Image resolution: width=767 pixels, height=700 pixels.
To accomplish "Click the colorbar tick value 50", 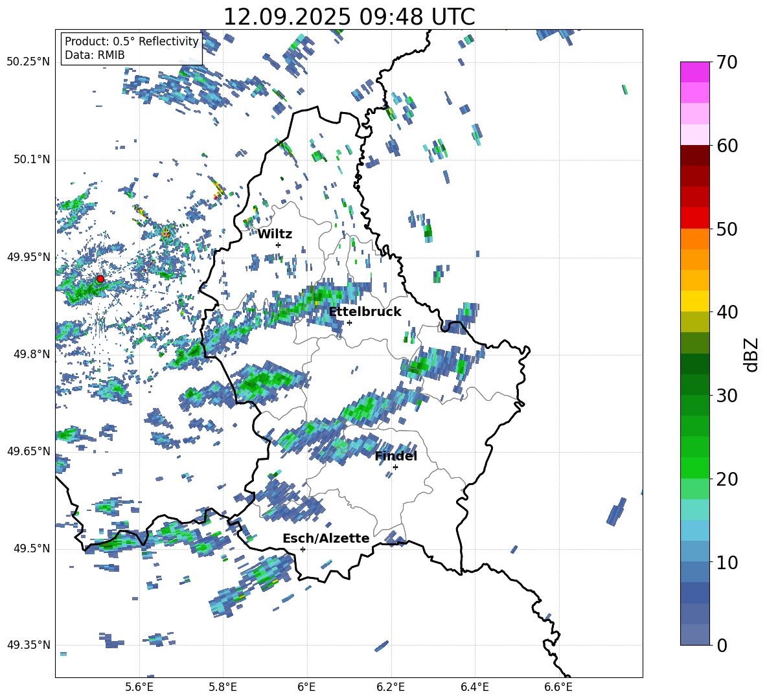I will coord(727,229).
